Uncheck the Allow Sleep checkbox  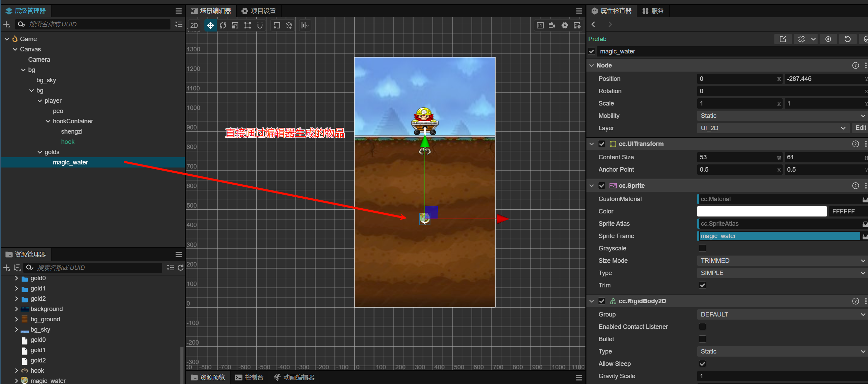point(702,364)
